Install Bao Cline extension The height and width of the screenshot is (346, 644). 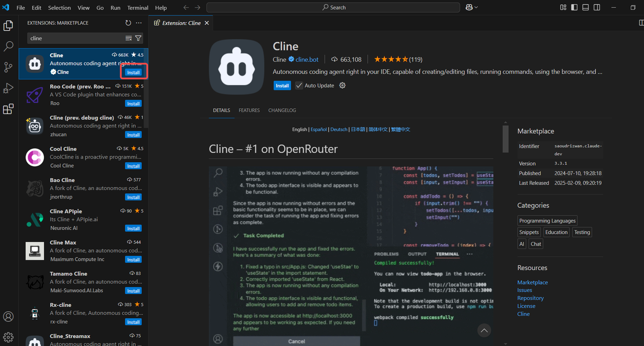click(133, 197)
